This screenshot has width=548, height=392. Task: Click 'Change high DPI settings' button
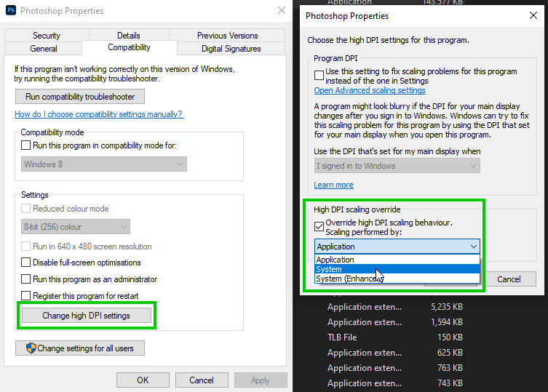click(x=87, y=316)
